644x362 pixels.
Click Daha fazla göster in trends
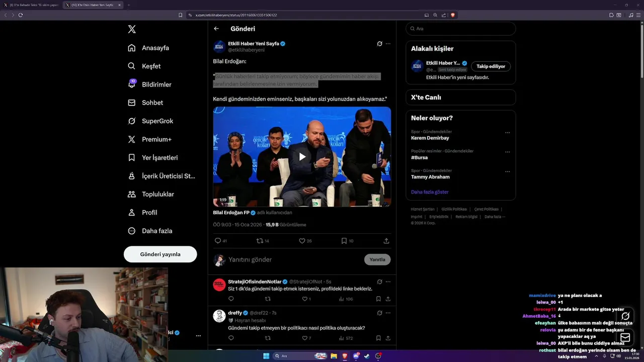click(x=430, y=192)
